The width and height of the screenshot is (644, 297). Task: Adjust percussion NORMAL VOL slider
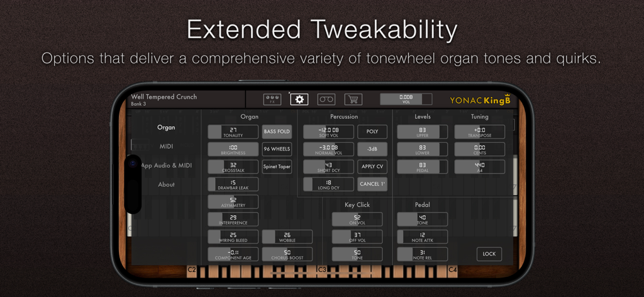pyautogui.click(x=328, y=149)
